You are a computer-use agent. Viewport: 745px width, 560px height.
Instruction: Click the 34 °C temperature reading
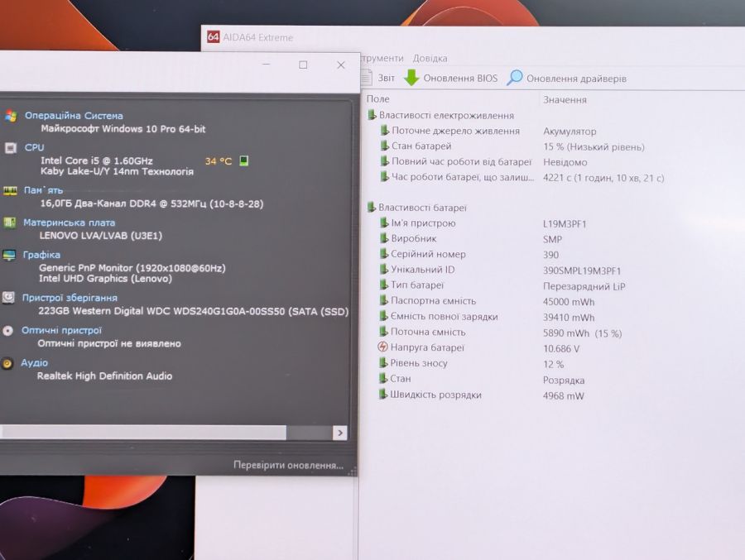[x=218, y=161]
